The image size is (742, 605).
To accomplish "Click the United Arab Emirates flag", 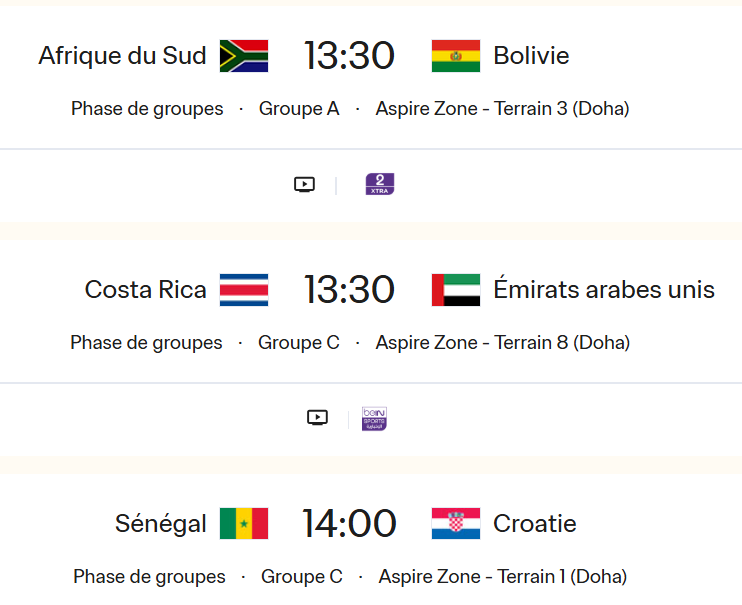I will (x=456, y=290).
